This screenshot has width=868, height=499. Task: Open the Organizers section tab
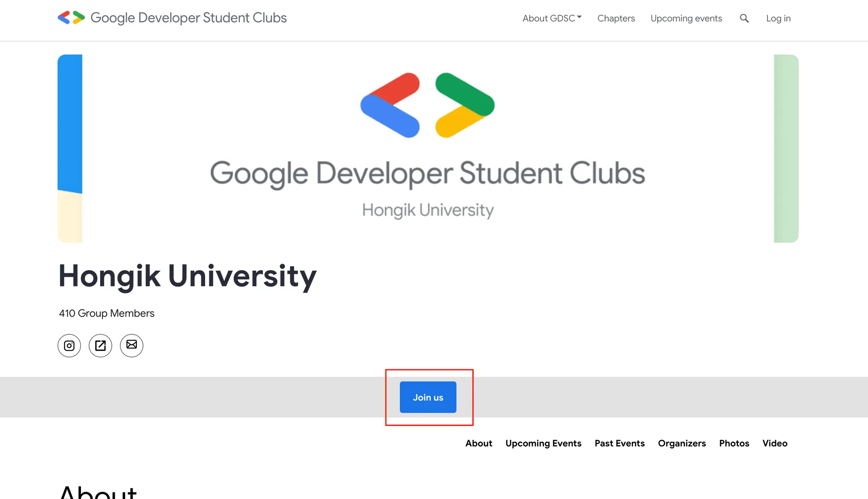(682, 443)
